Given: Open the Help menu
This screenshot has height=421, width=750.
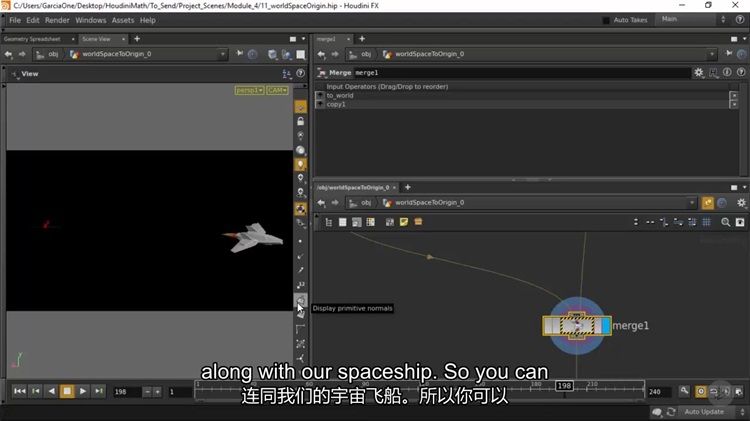Looking at the screenshot, I should click(147, 20).
